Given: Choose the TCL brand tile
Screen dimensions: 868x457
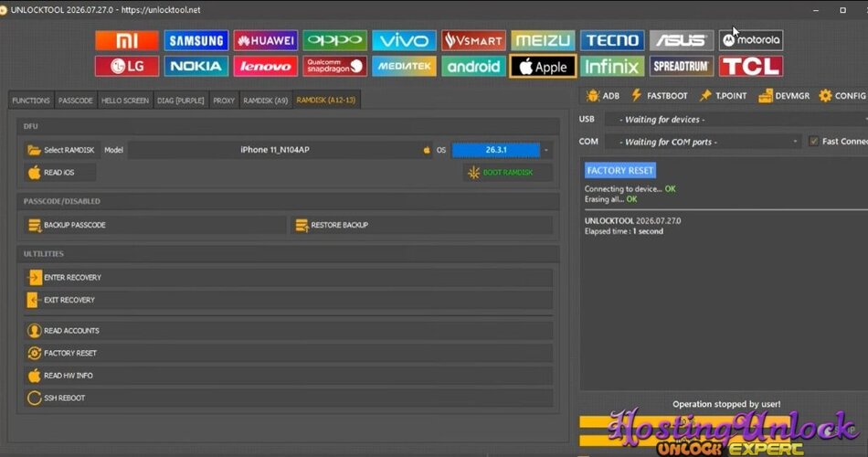Looking at the screenshot, I should (x=751, y=66).
